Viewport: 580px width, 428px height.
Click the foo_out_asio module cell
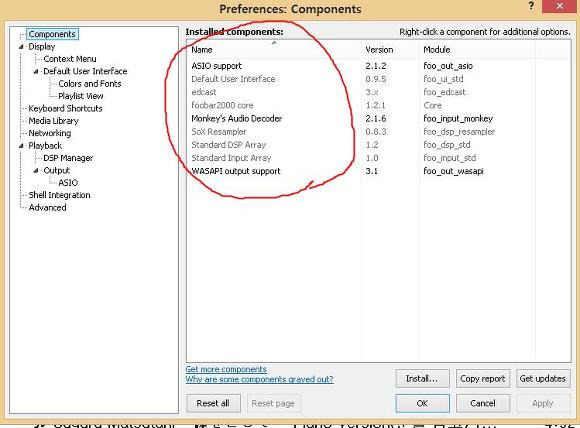[448, 66]
